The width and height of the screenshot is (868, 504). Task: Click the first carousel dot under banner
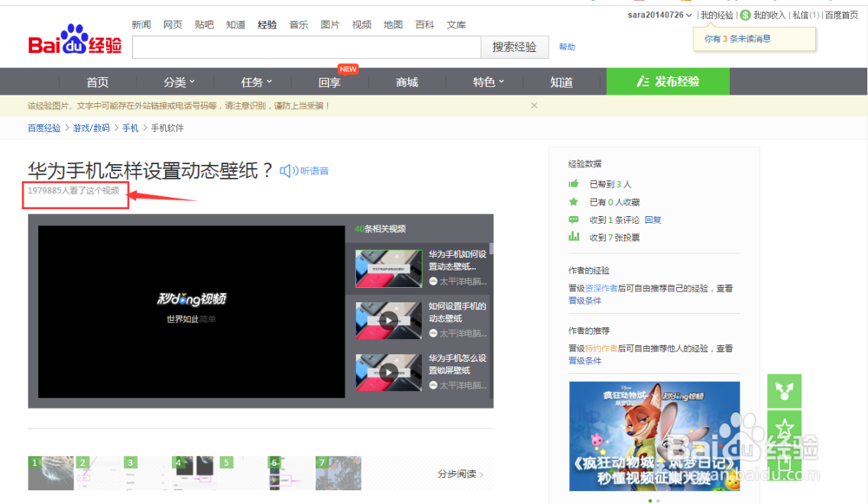(x=650, y=501)
